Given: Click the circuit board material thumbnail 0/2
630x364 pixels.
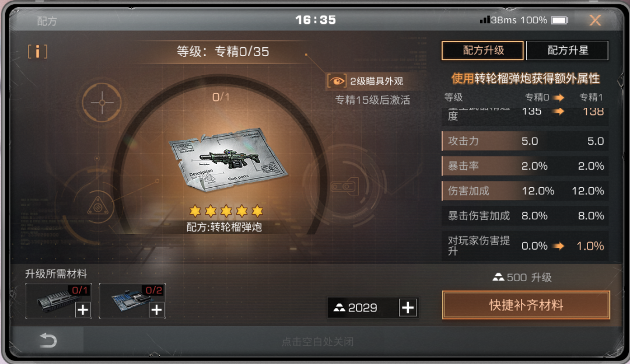Looking at the screenshot, I should click(132, 300).
